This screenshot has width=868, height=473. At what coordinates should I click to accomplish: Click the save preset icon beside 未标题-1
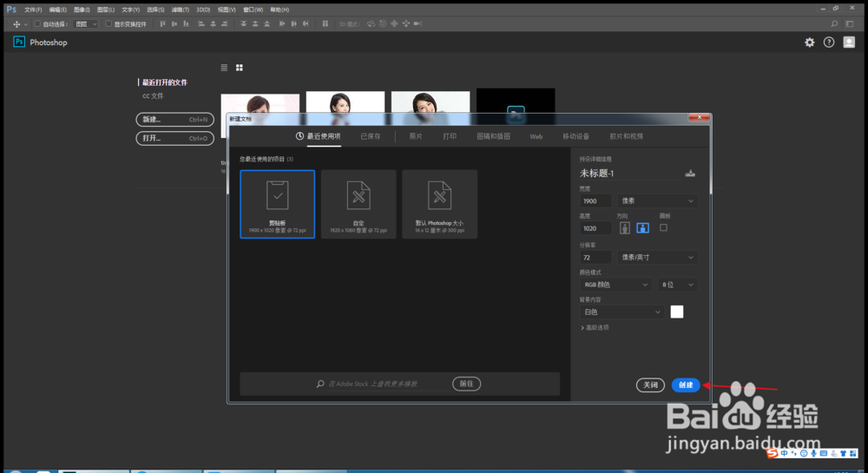690,174
